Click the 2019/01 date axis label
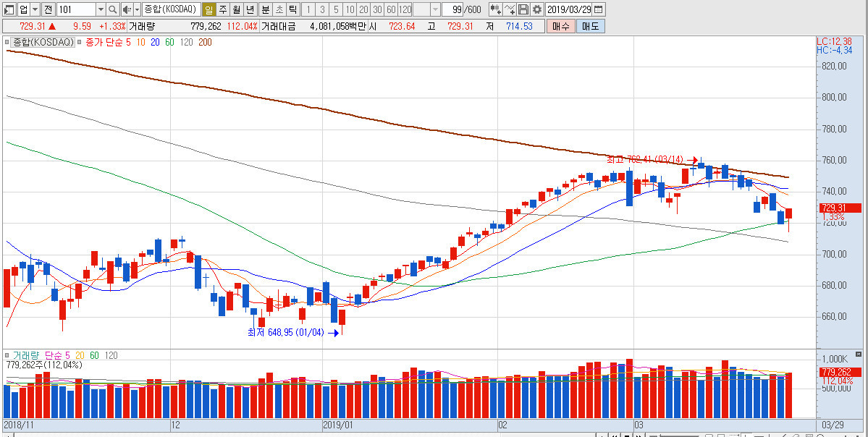 (337, 425)
